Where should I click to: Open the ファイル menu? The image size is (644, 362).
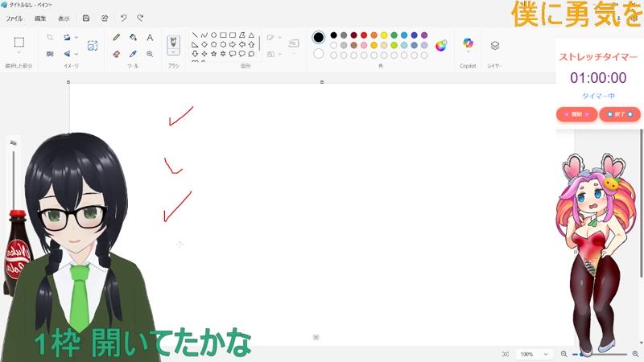pyautogui.click(x=14, y=18)
